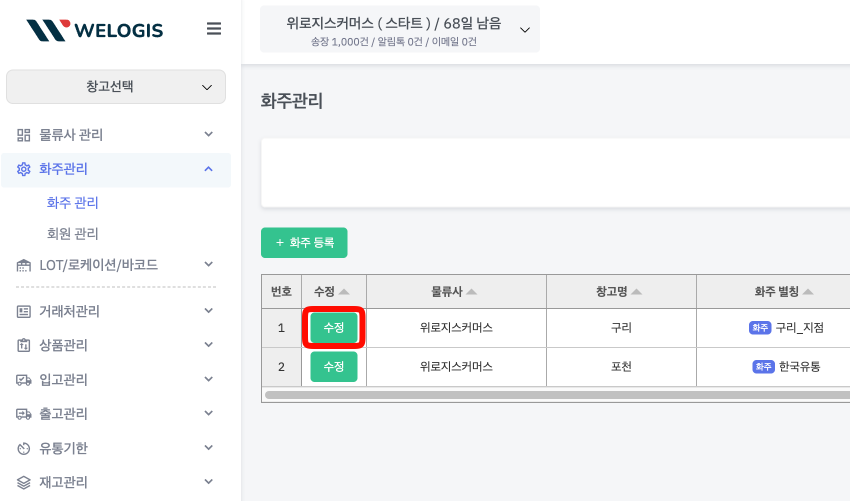Viewport: 850px width, 501px height.
Task: Click the 화주관리 gear icon
Action: [x=24, y=169]
